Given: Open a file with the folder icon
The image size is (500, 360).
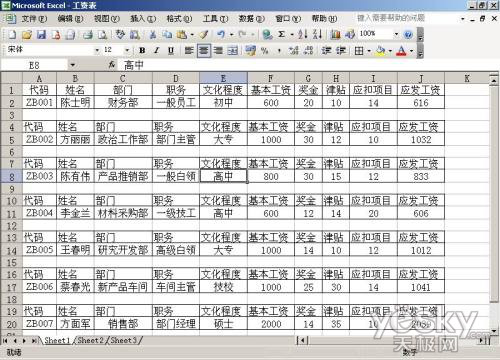Looking at the screenshot, I should 27,34.
